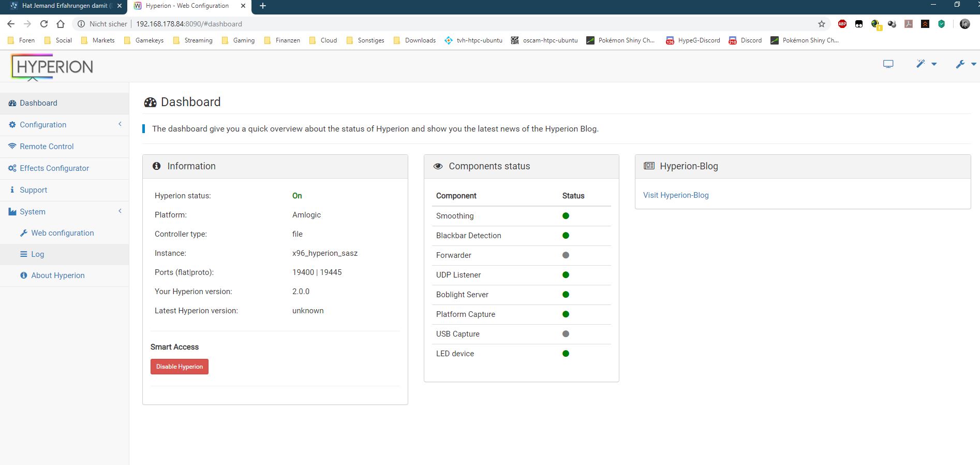Viewport: 980px width, 465px height.
Task: Open a new browser tab
Action: coord(263,6)
